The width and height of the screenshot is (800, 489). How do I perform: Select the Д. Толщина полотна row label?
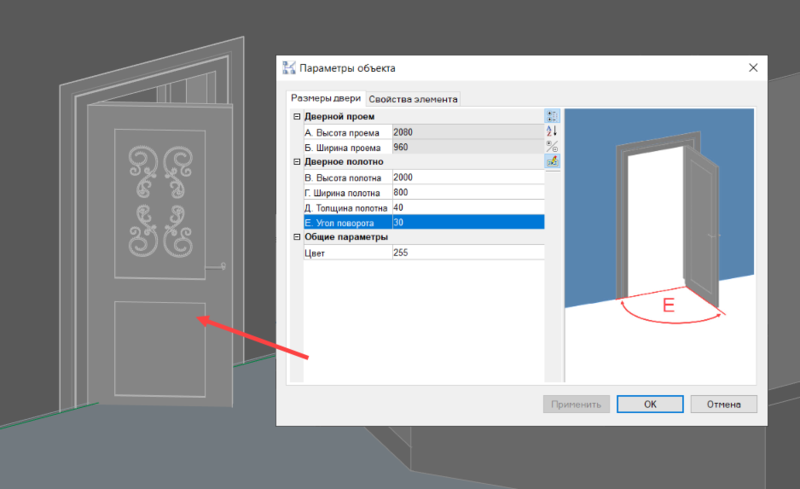[347, 208]
